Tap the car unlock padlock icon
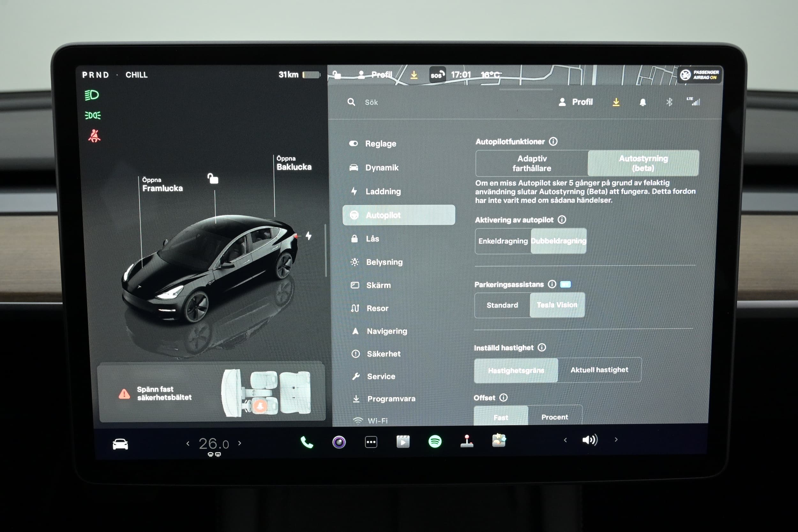 pos(213,178)
